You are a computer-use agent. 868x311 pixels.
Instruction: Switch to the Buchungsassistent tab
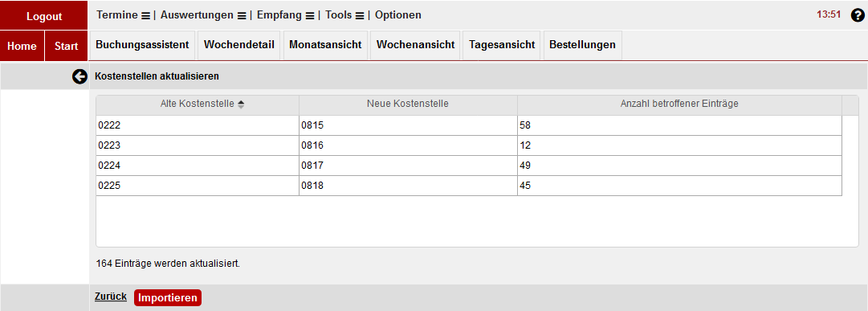click(x=143, y=45)
